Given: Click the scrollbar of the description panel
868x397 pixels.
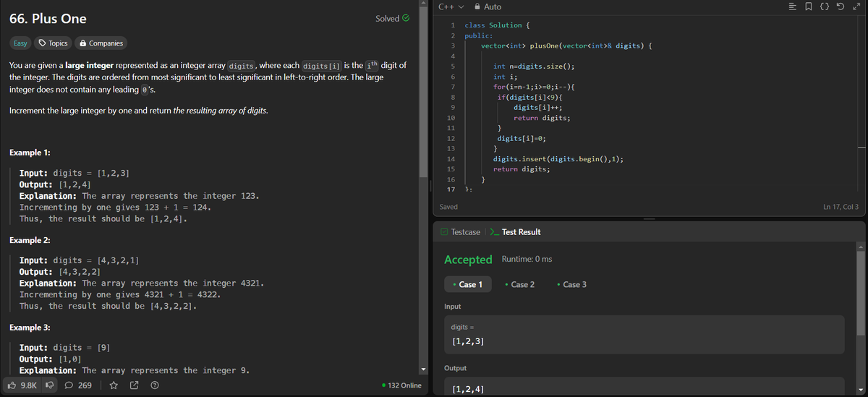Looking at the screenshot, I should (x=423, y=90).
